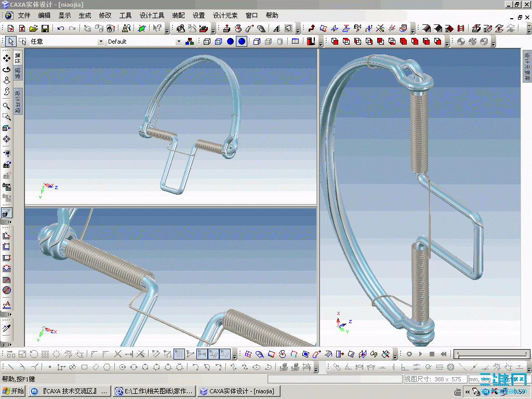Click the animation timeline slider
This screenshot has width=532, height=399.
pos(491,354)
